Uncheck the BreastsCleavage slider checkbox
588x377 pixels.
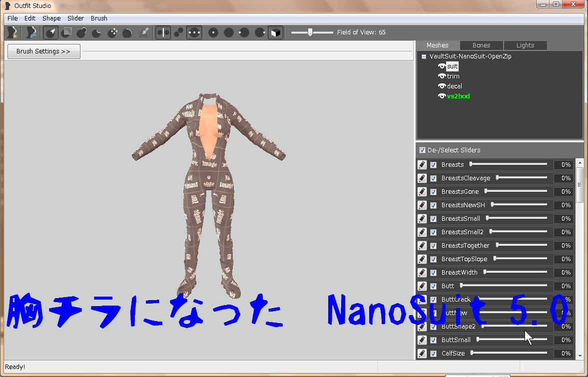[x=434, y=178]
